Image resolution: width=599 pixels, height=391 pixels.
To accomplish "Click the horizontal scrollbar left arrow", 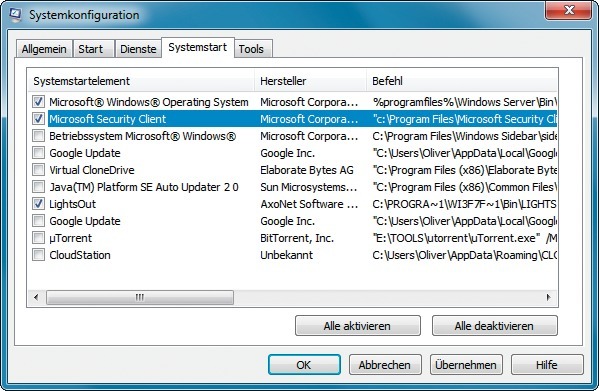I will coord(36,297).
